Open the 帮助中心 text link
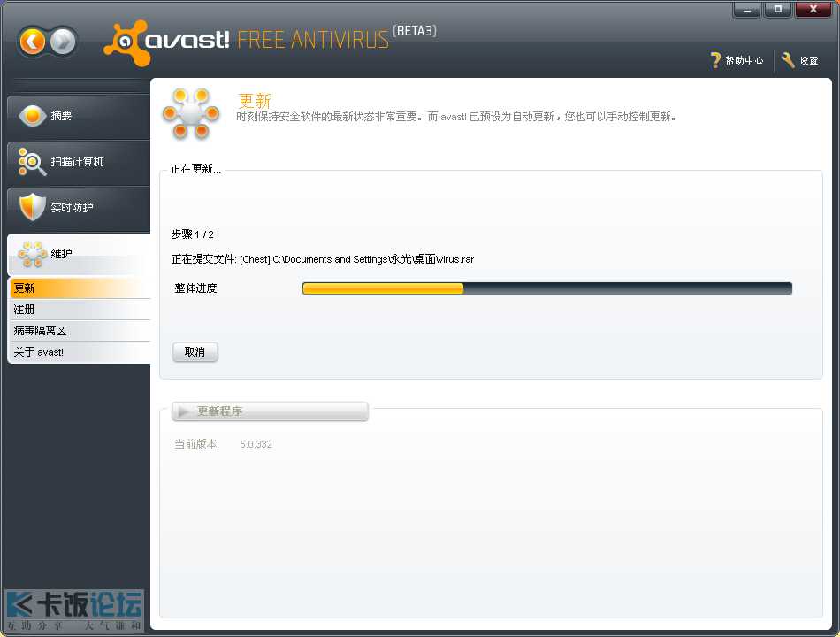Viewport: 840px width, 637px height. [744, 61]
